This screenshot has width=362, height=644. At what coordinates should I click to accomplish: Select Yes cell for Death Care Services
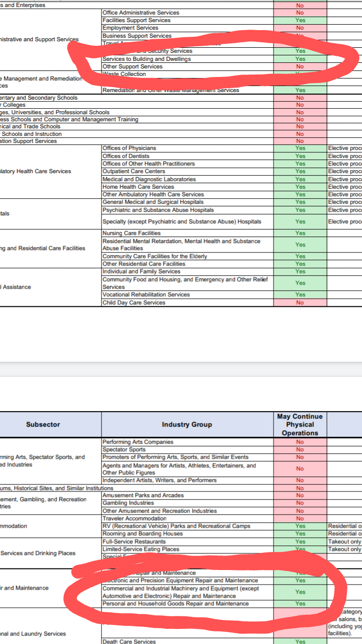tap(300, 641)
